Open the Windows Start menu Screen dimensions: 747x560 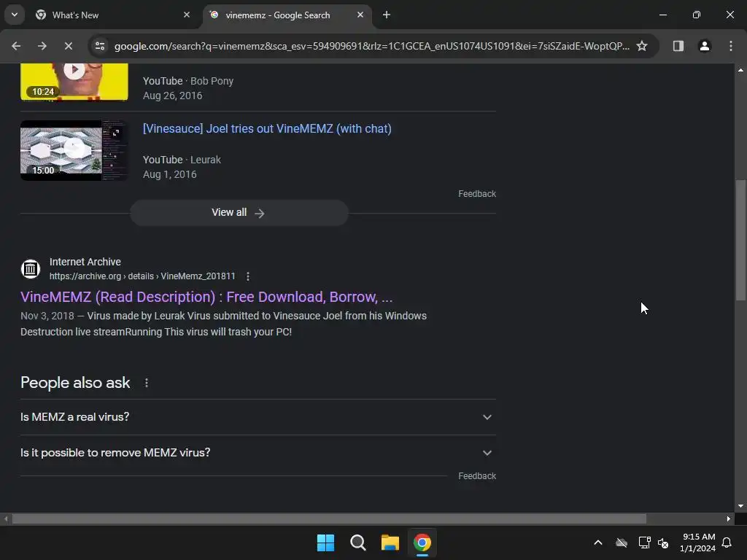click(326, 542)
